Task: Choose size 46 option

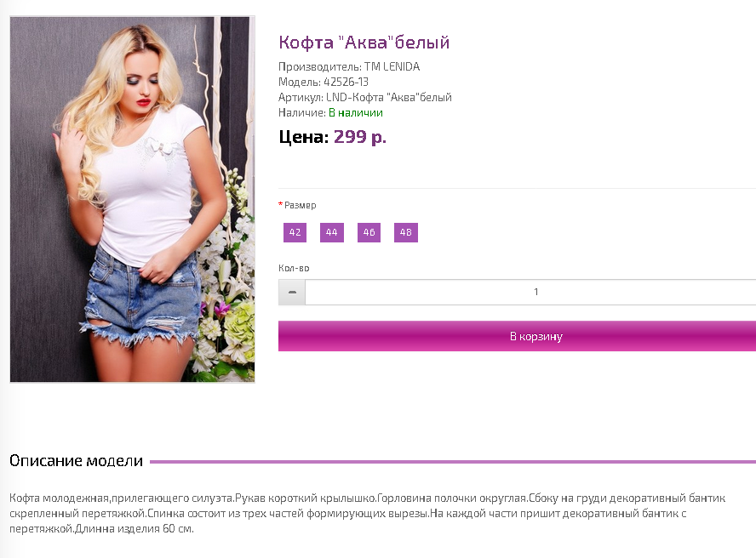Action: [x=369, y=232]
